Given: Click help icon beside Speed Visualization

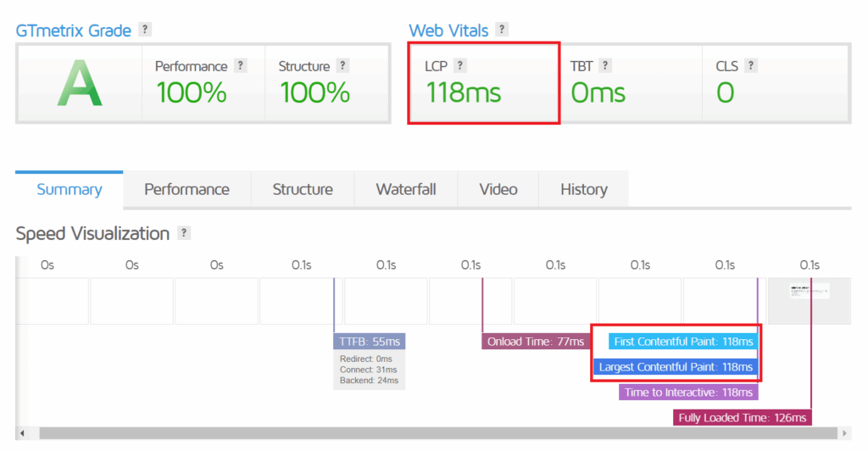Looking at the screenshot, I should click(x=184, y=233).
